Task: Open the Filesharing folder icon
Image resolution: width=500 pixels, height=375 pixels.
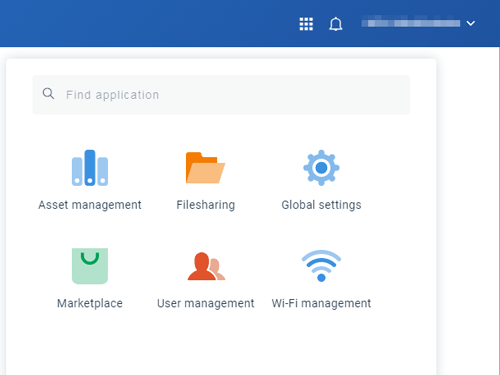Action: pos(205,168)
